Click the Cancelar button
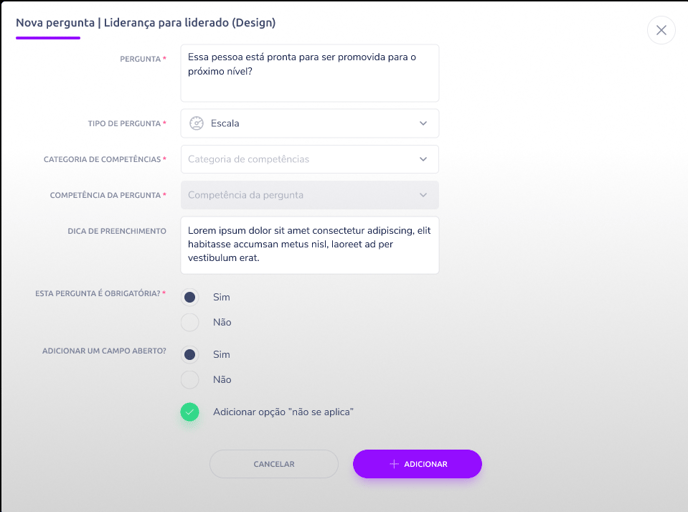 click(x=274, y=464)
